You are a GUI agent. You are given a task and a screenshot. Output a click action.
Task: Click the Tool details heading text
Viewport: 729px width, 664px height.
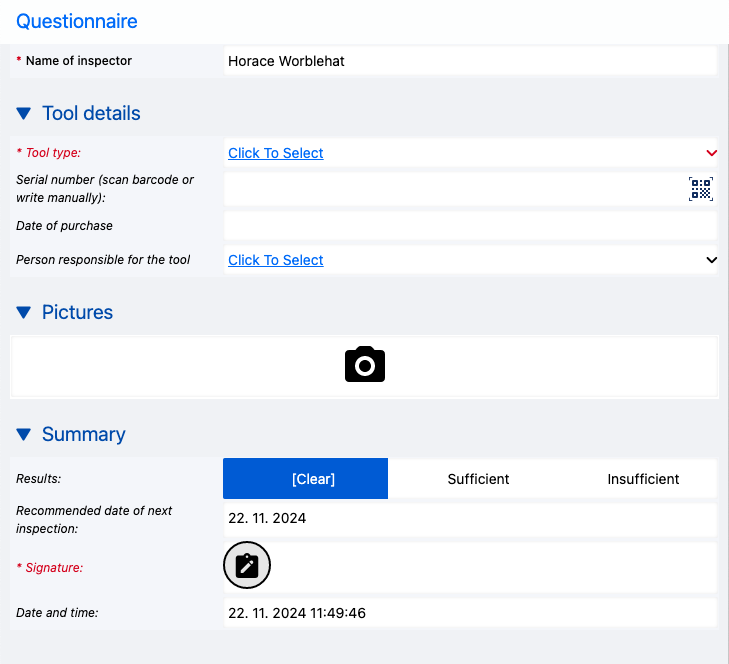[91, 113]
